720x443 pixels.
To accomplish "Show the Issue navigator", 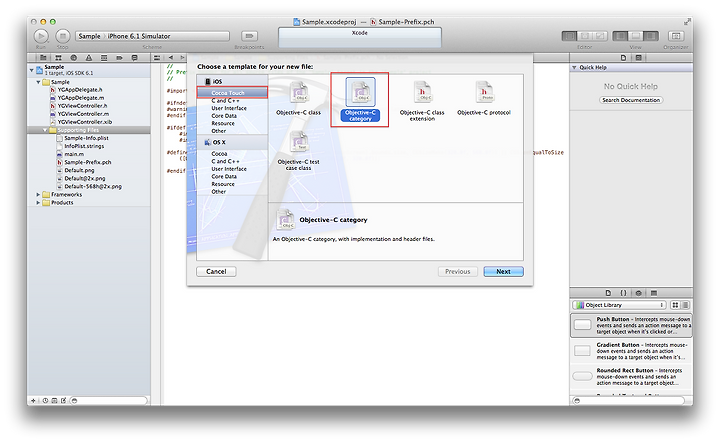I will point(89,58).
